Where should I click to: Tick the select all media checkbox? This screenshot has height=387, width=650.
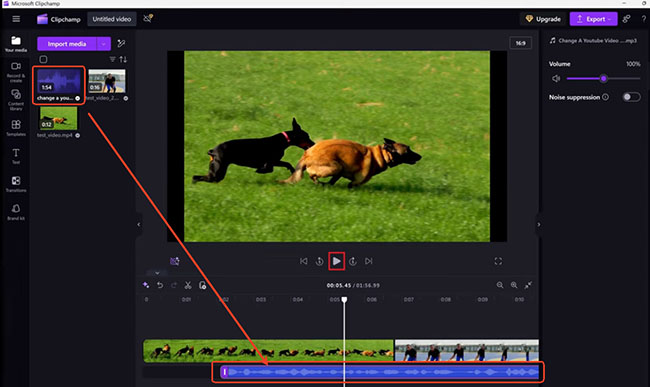(x=43, y=59)
